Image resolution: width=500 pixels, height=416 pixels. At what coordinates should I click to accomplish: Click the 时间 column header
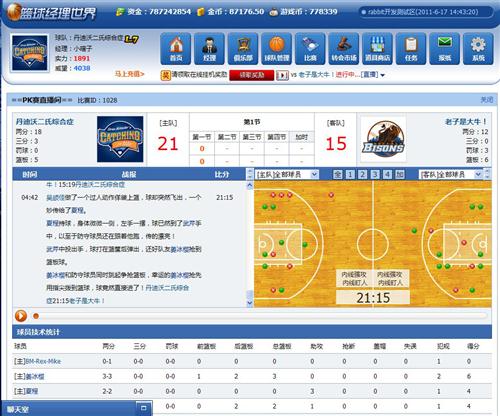pos(29,174)
